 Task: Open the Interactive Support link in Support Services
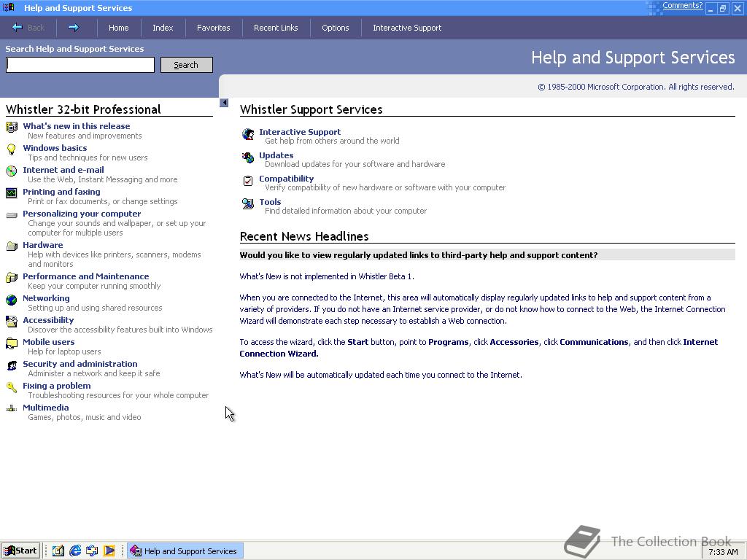(x=300, y=133)
